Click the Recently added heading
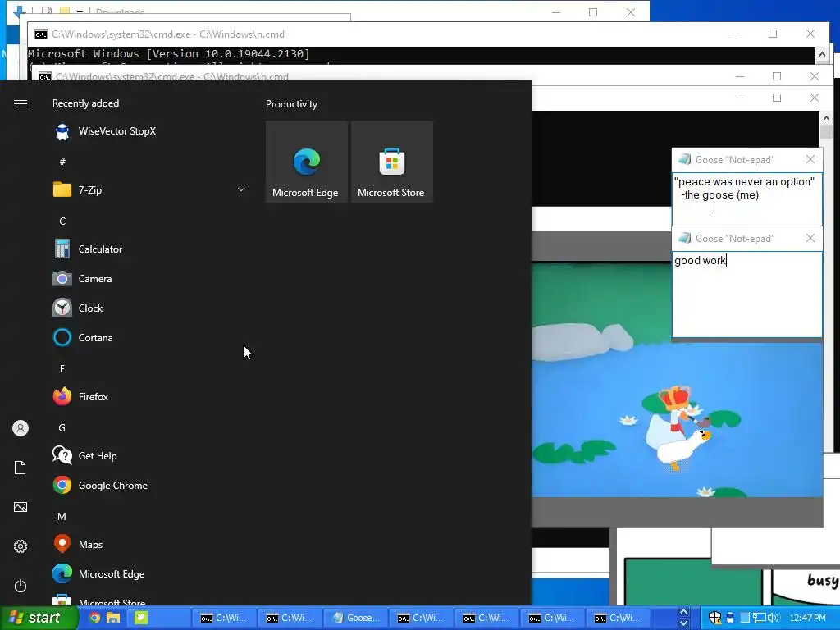840x630 pixels. click(85, 103)
